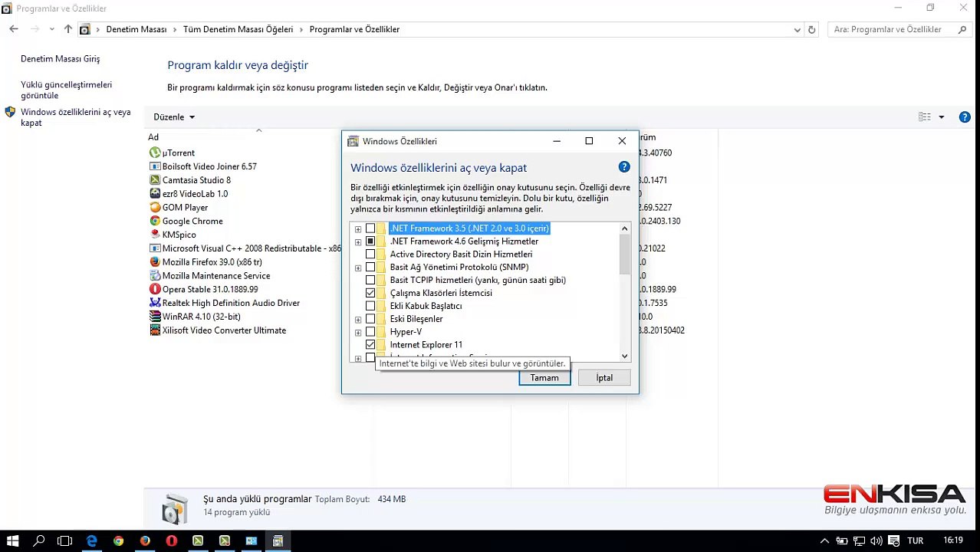Enable Basit Ağ Yönetimi Protokolü (SNMP)
The height and width of the screenshot is (552, 980).
[x=370, y=268]
